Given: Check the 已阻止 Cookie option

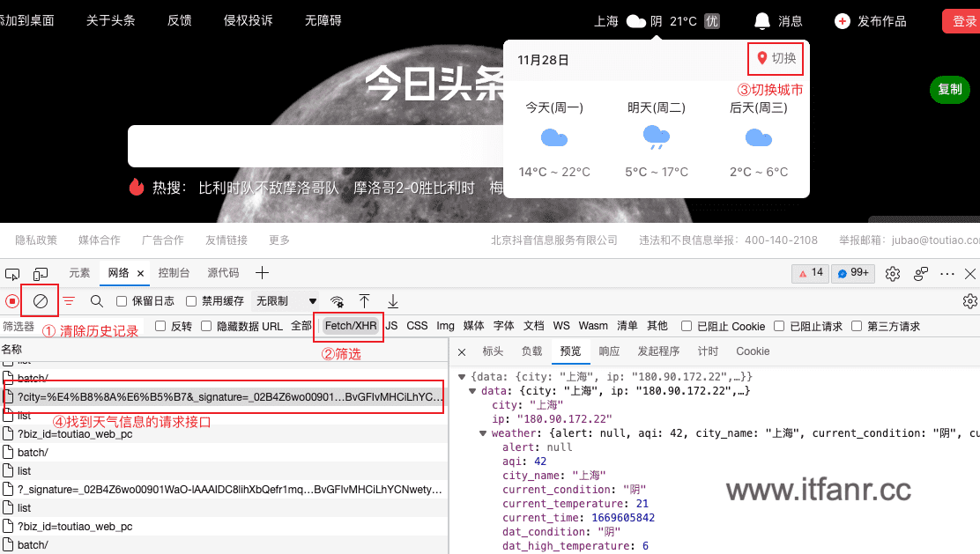Looking at the screenshot, I should coord(687,326).
